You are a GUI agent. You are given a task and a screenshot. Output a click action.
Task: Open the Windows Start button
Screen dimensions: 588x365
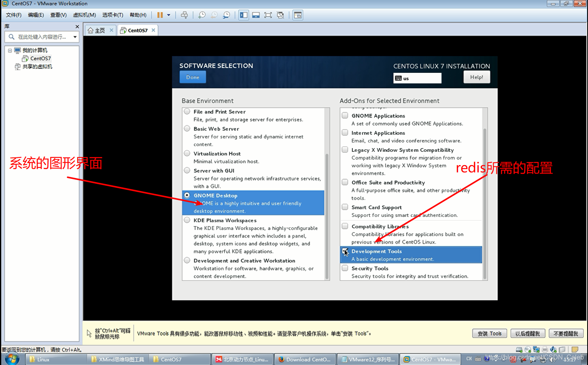click(11, 359)
